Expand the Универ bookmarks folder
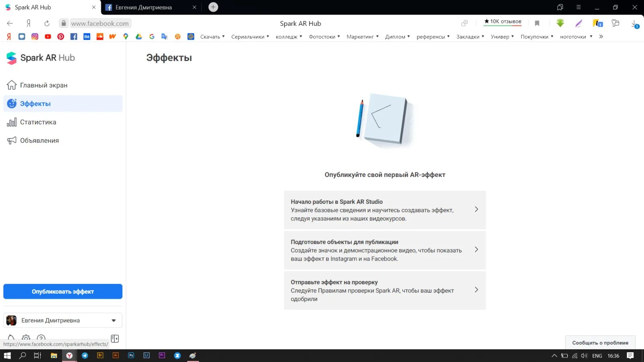The image size is (644, 362). pyautogui.click(x=502, y=37)
